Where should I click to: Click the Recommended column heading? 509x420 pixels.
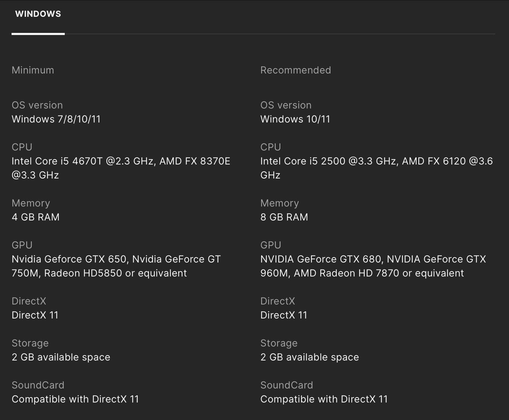click(295, 70)
